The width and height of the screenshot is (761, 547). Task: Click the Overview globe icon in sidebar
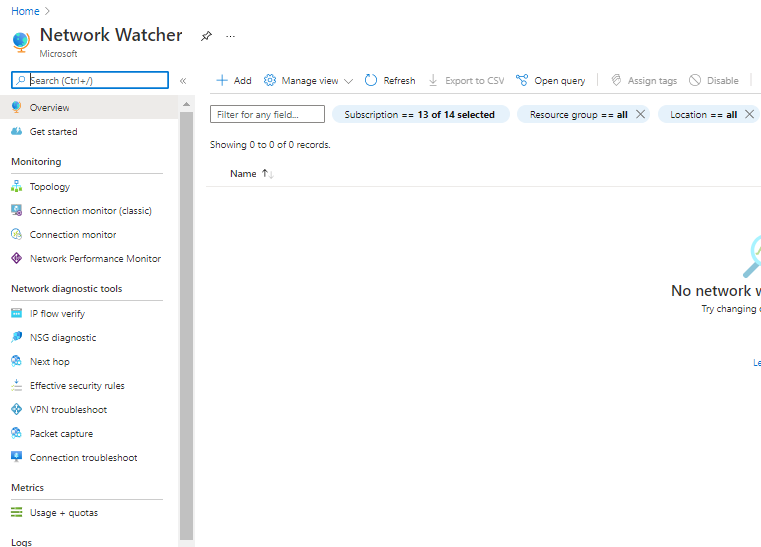coord(17,107)
